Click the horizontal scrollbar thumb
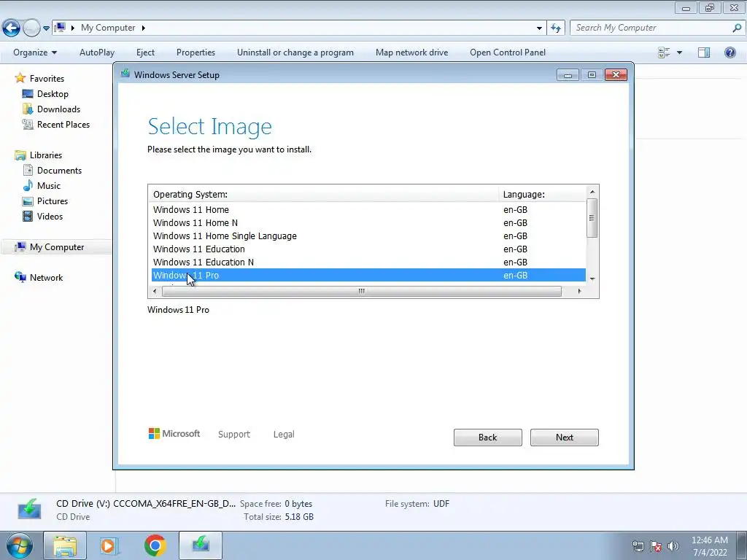The height and width of the screenshot is (560, 747). [362, 291]
